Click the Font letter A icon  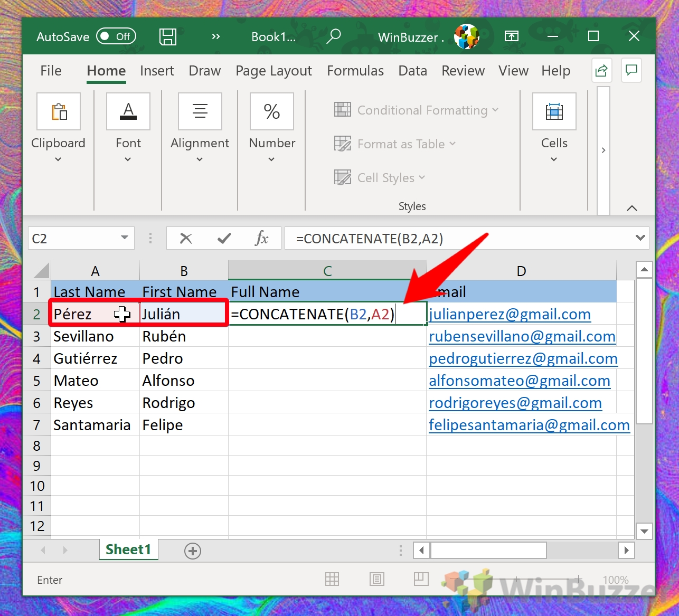[x=128, y=111]
